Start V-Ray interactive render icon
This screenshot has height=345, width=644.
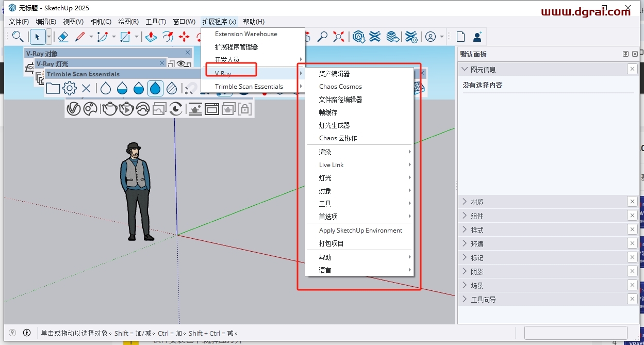click(x=126, y=109)
